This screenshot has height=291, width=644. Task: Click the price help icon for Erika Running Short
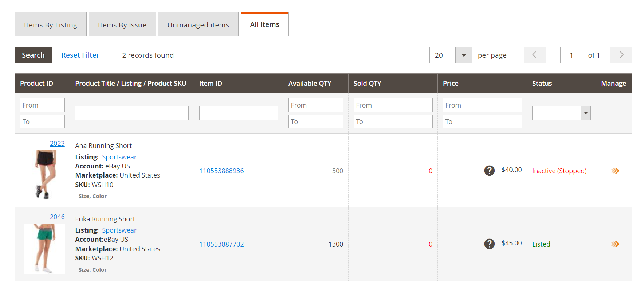click(x=489, y=244)
